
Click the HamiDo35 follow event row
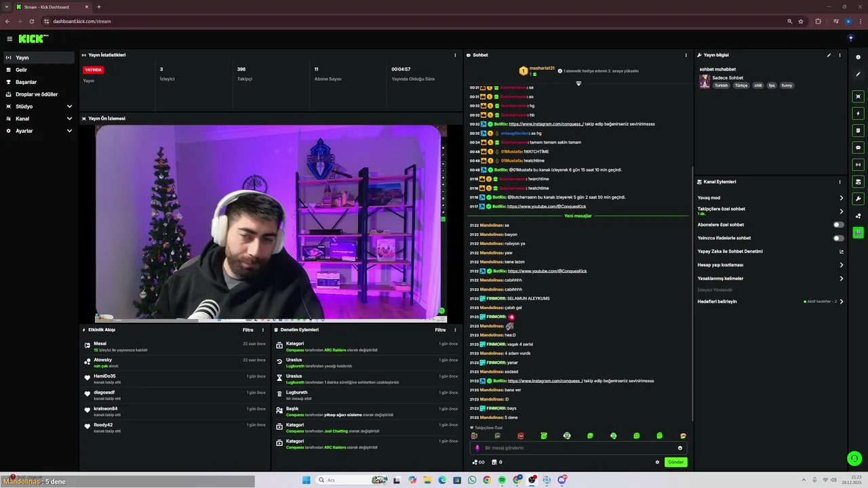(x=175, y=379)
